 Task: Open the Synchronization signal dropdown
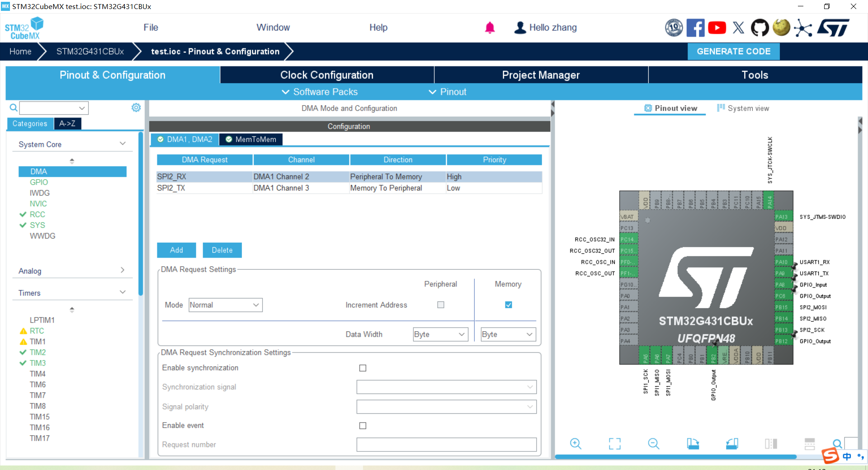[x=446, y=387]
